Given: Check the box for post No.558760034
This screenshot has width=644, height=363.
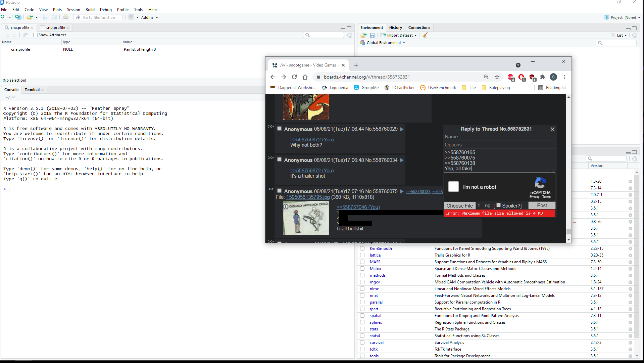Looking at the screenshot, I should coord(279,160).
